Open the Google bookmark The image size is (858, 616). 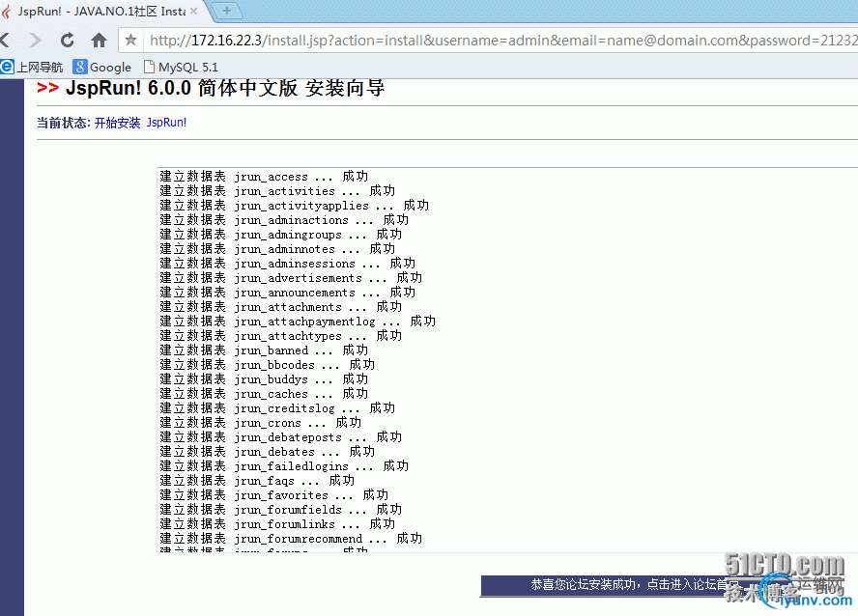[x=102, y=68]
